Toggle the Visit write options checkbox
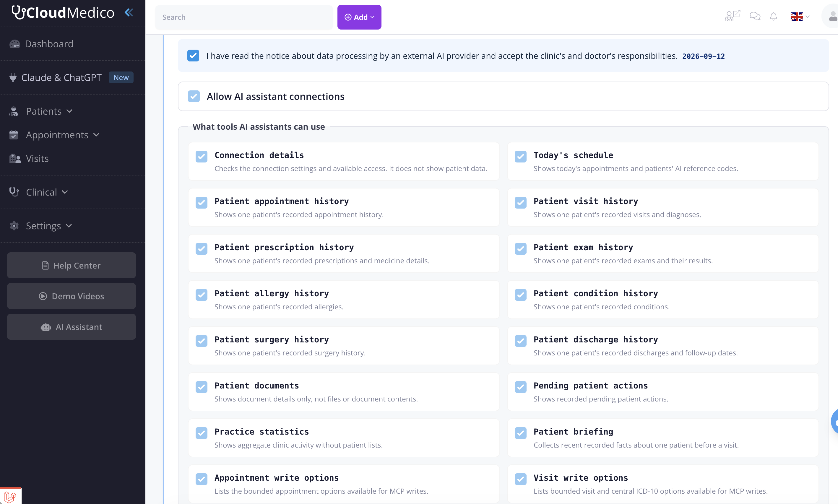838x504 pixels. [520, 479]
